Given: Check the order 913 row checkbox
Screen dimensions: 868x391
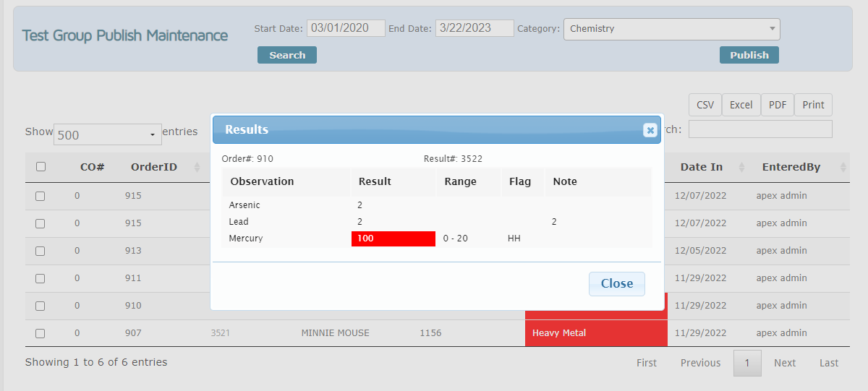Looking at the screenshot, I should 41,251.
